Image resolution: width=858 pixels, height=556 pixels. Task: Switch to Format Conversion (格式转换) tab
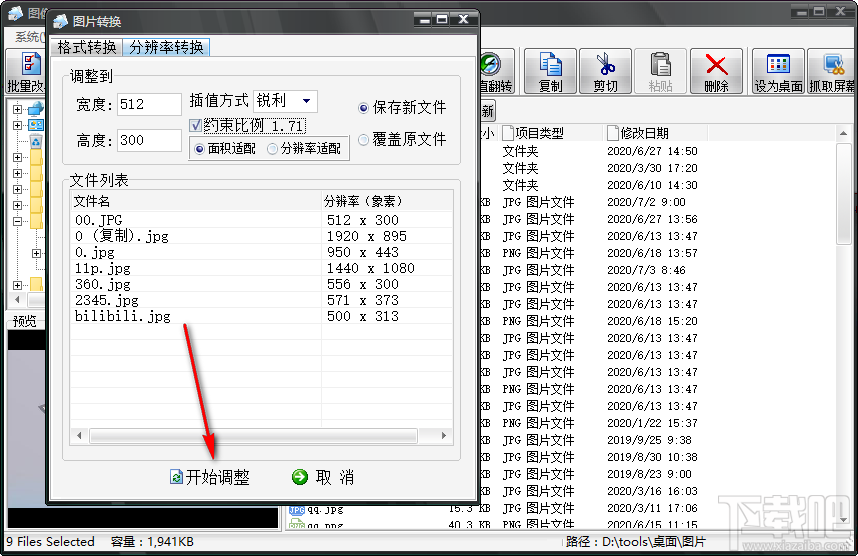click(86, 47)
